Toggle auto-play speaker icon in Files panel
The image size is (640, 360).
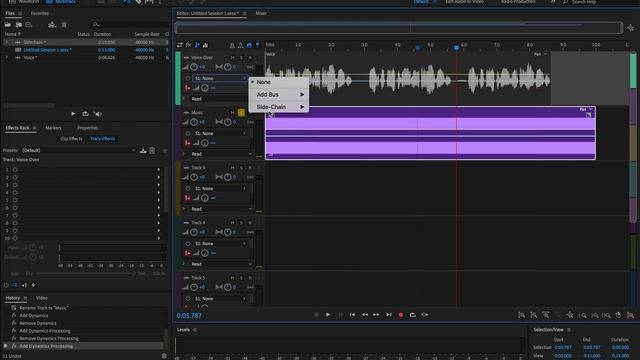pyautogui.click(x=98, y=114)
